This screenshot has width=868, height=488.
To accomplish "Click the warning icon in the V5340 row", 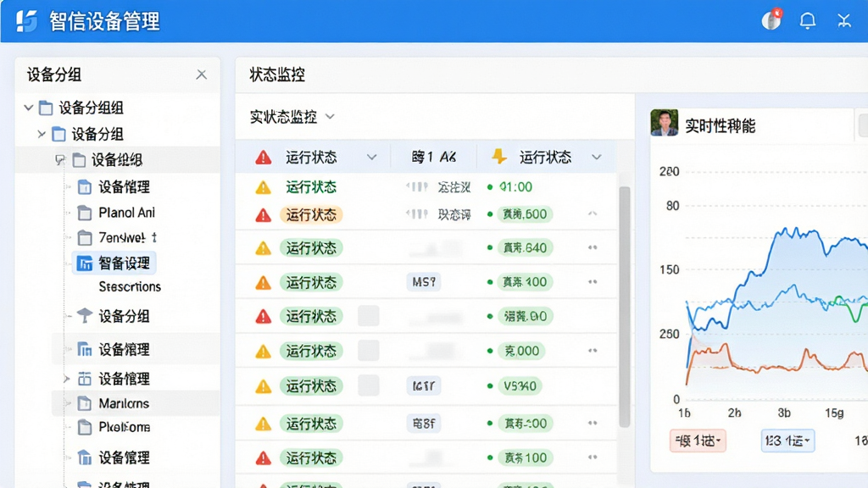I will pos(263,386).
